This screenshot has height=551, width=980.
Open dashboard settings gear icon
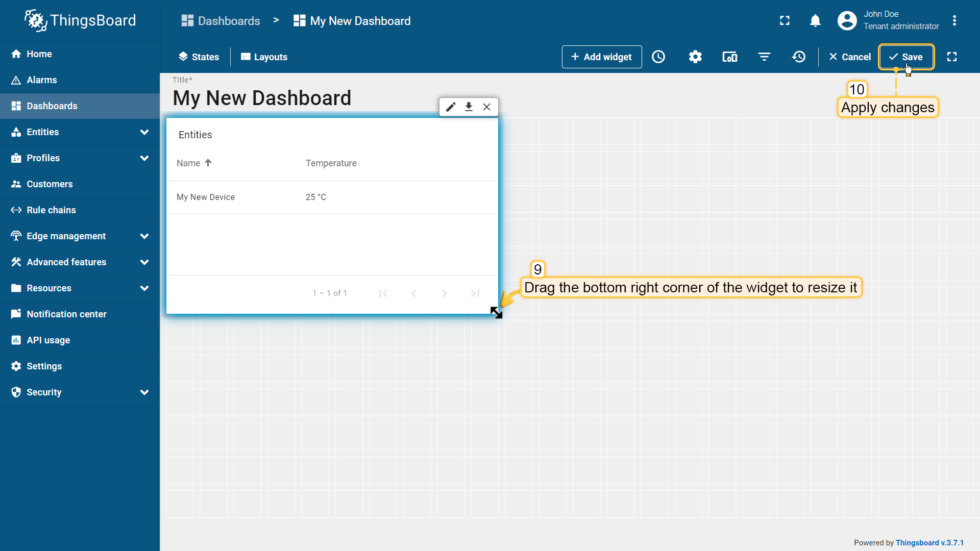point(695,57)
